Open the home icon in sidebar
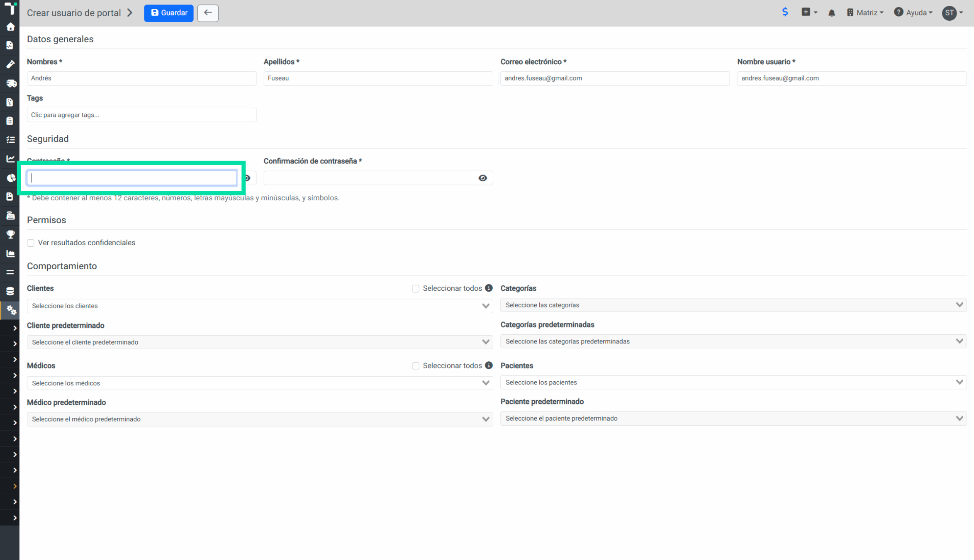 pyautogui.click(x=10, y=27)
